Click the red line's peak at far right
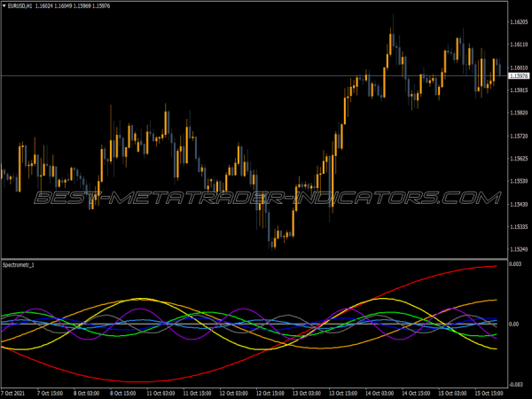This screenshot has height=399, width=532. coord(492,266)
